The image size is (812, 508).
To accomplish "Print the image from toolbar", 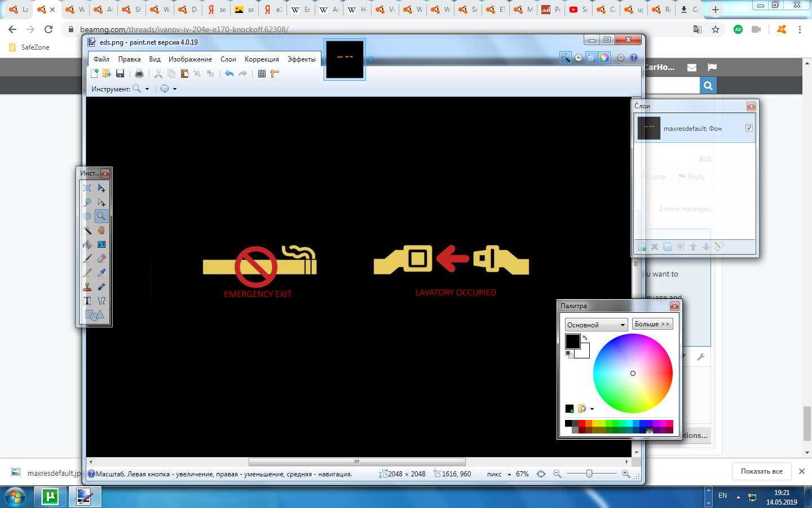I will tap(139, 73).
